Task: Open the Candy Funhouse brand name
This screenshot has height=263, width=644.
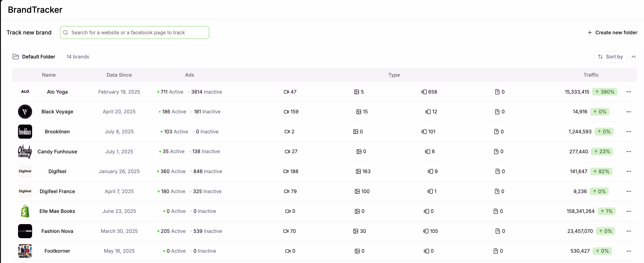Action: tap(57, 152)
